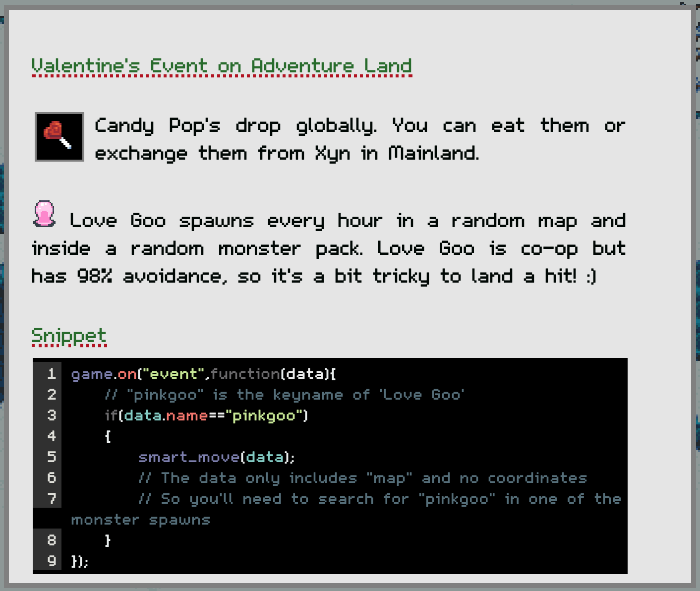700x591 pixels.
Task: Click line number 1 in code gutter
Action: [51, 373]
